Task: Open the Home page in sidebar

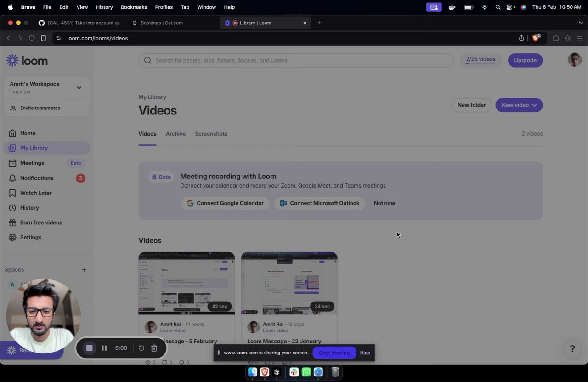Action: [x=28, y=133]
